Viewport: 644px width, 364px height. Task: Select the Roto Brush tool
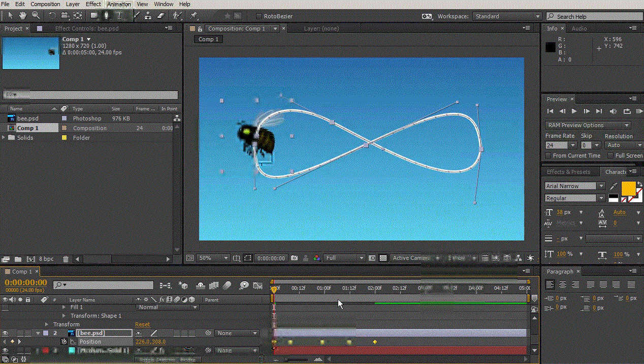pos(177,16)
